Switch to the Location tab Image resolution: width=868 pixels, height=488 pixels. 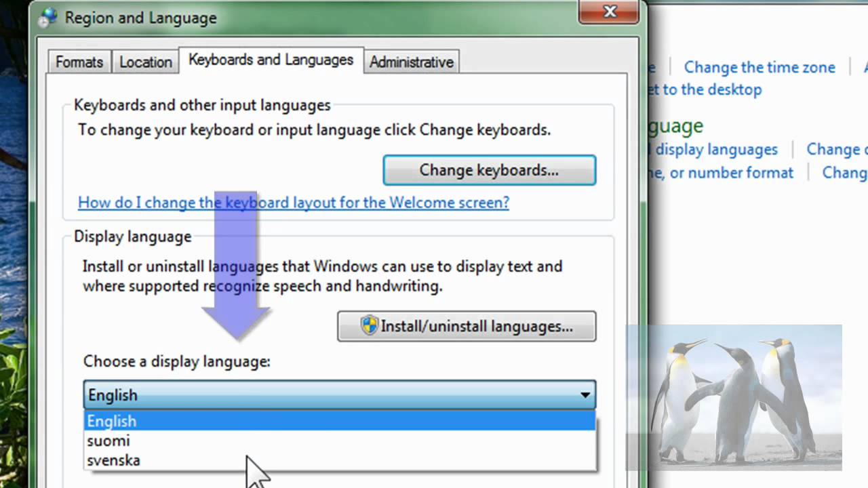click(145, 62)
